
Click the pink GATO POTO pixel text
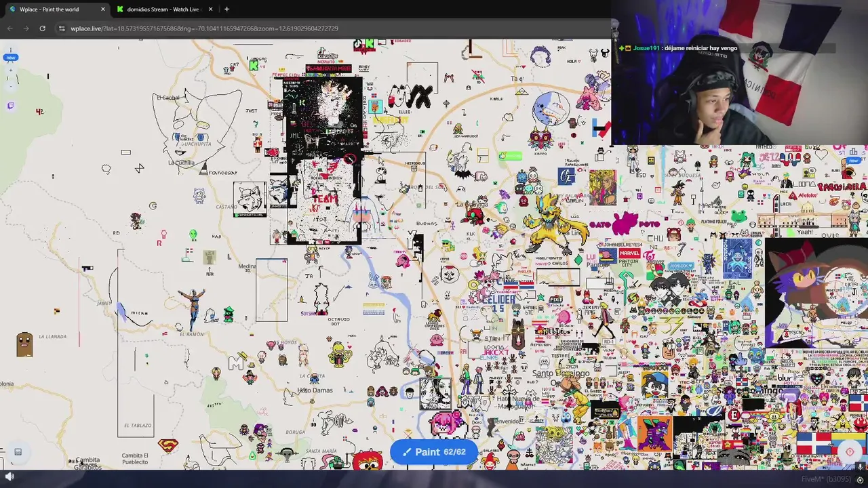[x=624, y=223]
